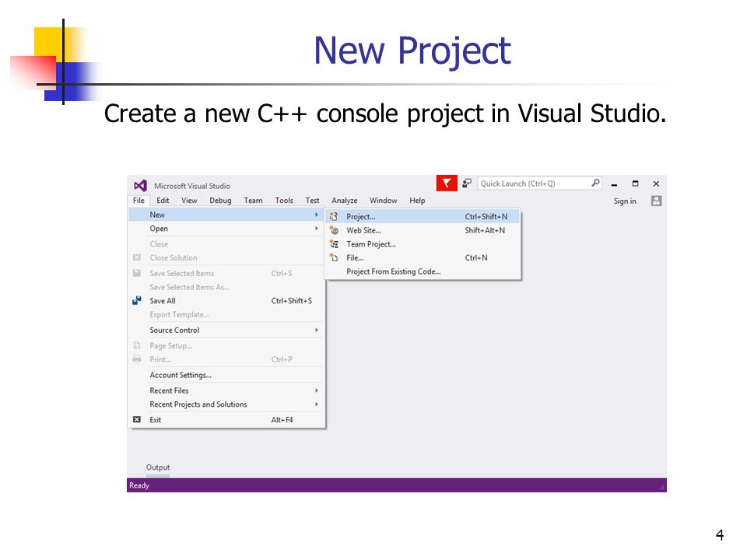747x560 pixels.
Task: Choose Open in the File menu
Action: tap(226, 229)
